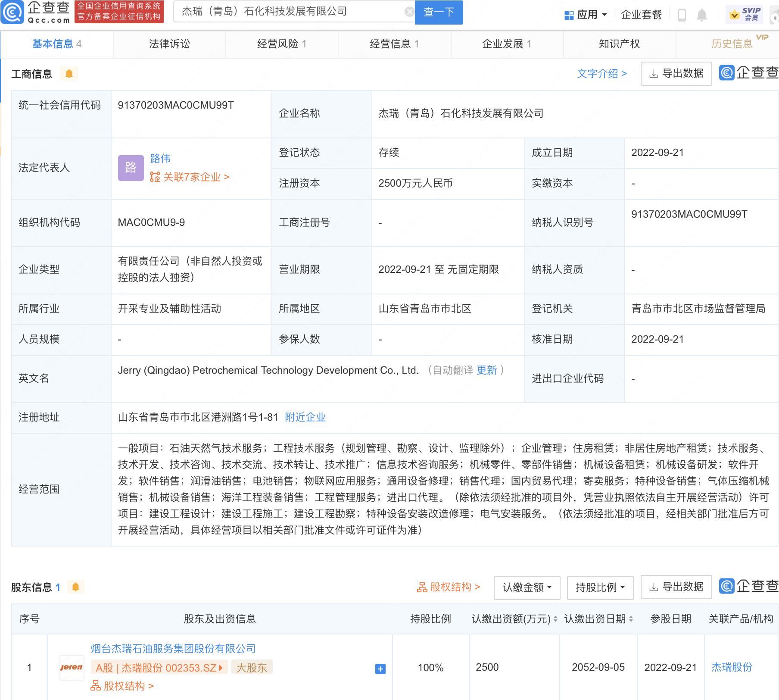The height and width of the screenshot is (700, 779).
Task: Open the 认缴金额 filter dropdown
Action: [x=527, y=587]
